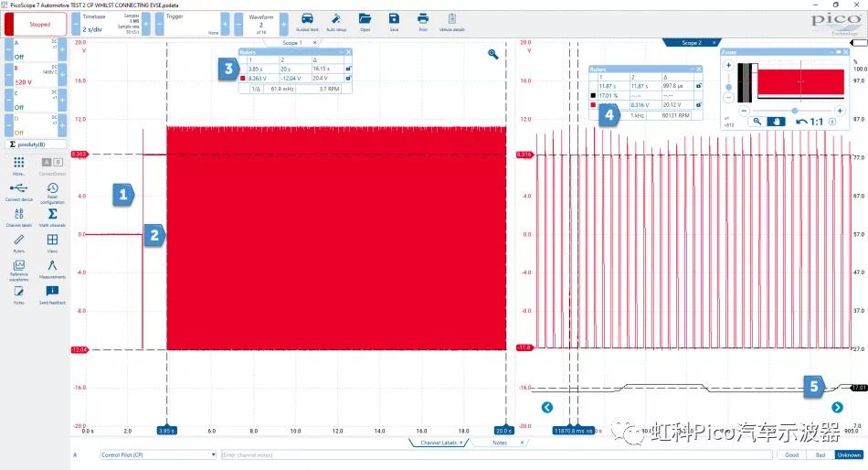Switch to the Scope 1 tab
The image size is (868, 470).
coord(291,43)
